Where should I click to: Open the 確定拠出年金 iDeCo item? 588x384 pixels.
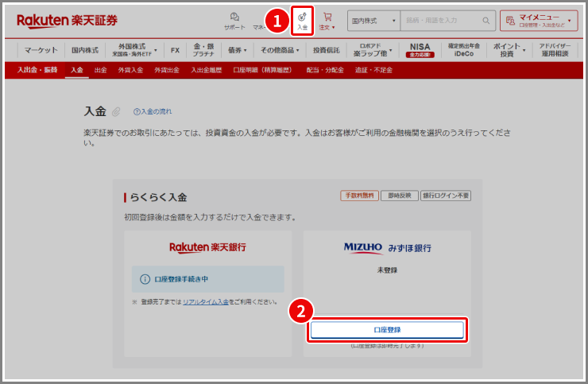[464, 50]
